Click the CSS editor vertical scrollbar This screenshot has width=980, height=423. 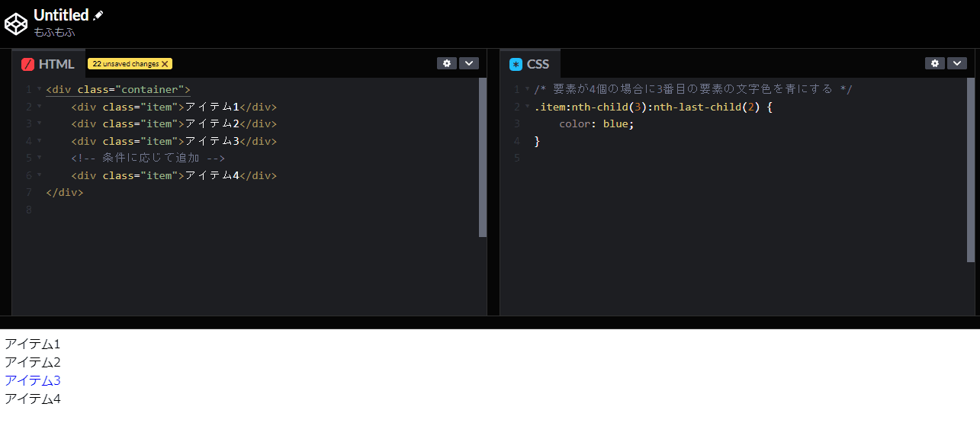tap(971, 169)
